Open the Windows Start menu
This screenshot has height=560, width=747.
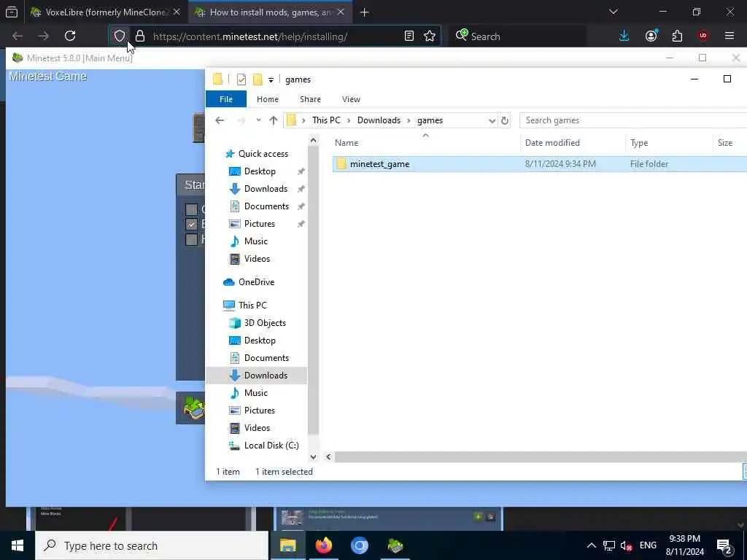pos(18,545)
